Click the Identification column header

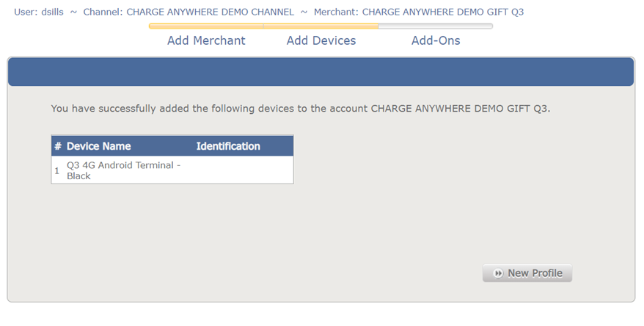228,146
